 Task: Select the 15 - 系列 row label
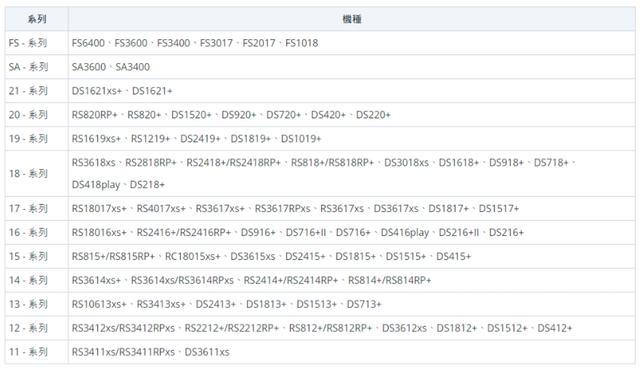coord(28,256)
